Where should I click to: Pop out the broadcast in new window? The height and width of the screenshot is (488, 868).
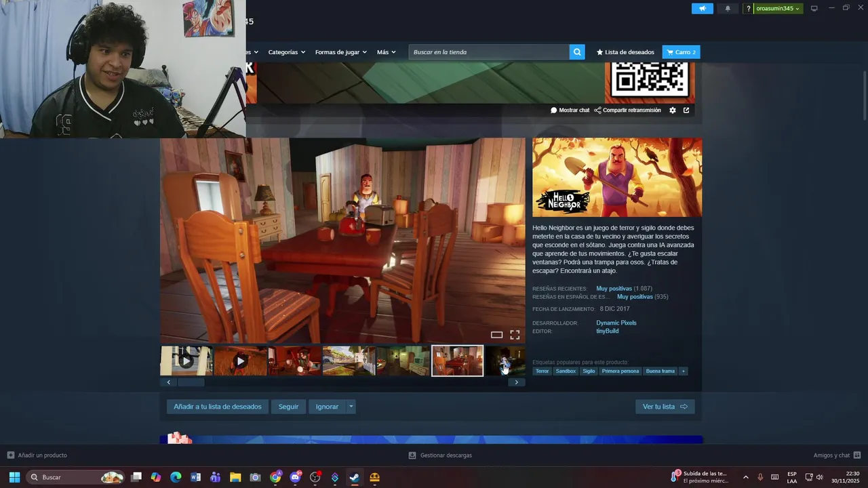686,110
